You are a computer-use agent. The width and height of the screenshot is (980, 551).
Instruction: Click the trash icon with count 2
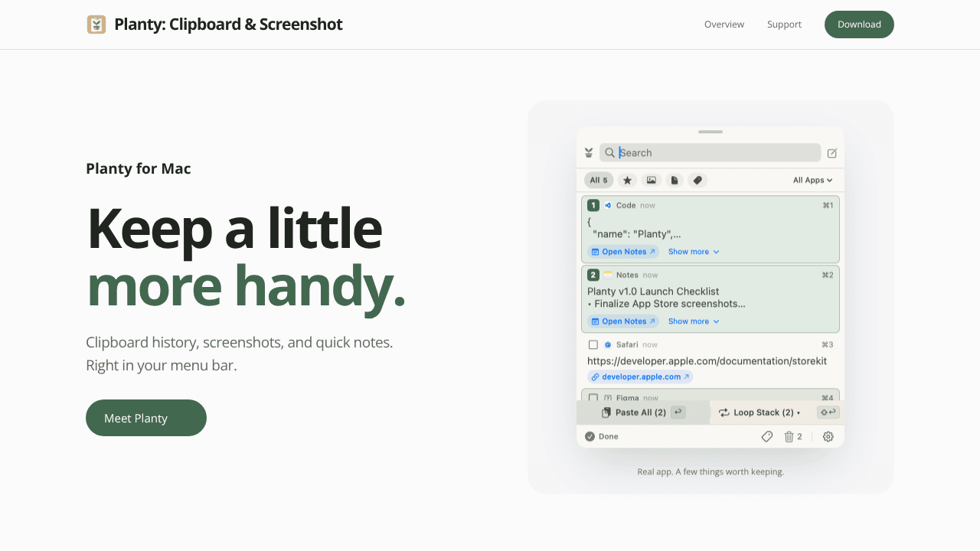click(793, 436)
